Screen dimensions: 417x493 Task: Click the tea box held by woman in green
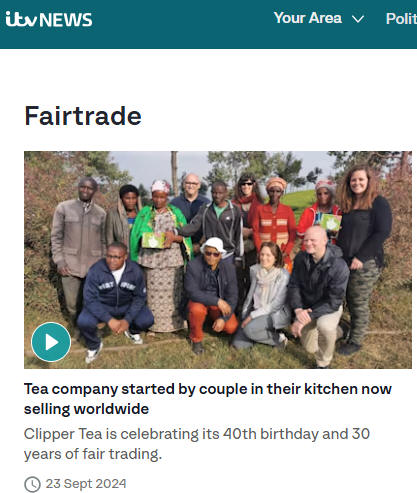pos(153,240)
